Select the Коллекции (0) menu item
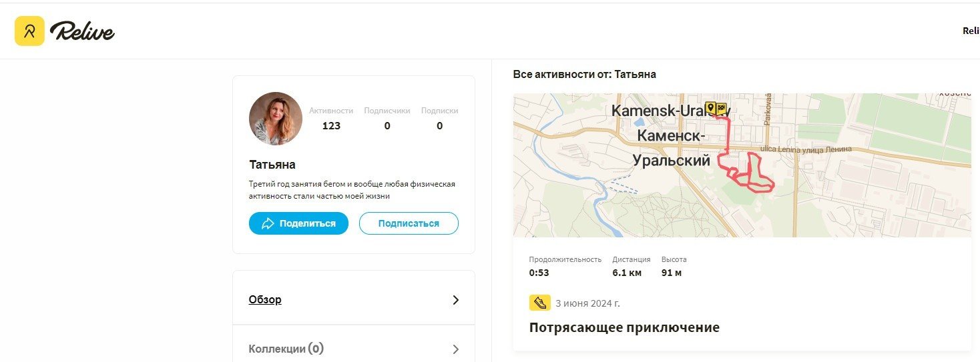The width and height of the screenshot is (980, 362). (354, 349)
